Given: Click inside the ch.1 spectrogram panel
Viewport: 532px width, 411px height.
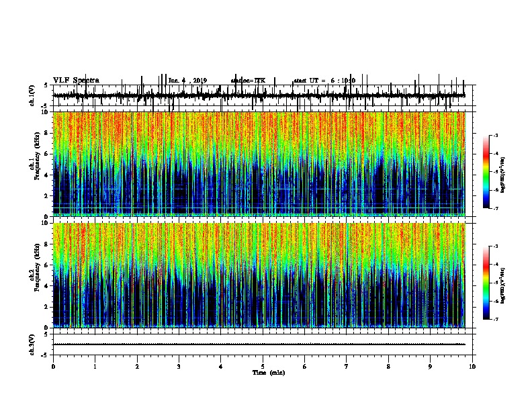Looking at the screenshot, I should click(x=259, y=164).
